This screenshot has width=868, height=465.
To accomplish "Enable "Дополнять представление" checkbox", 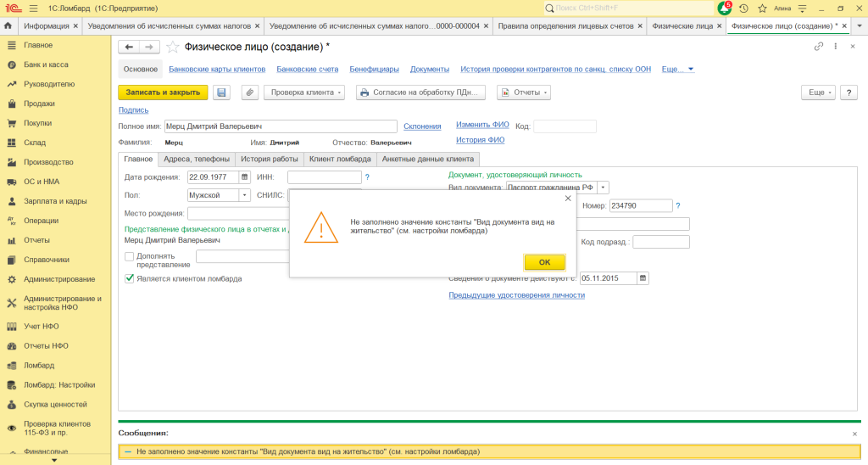I will pyautogui.click(x=130, y=256).
